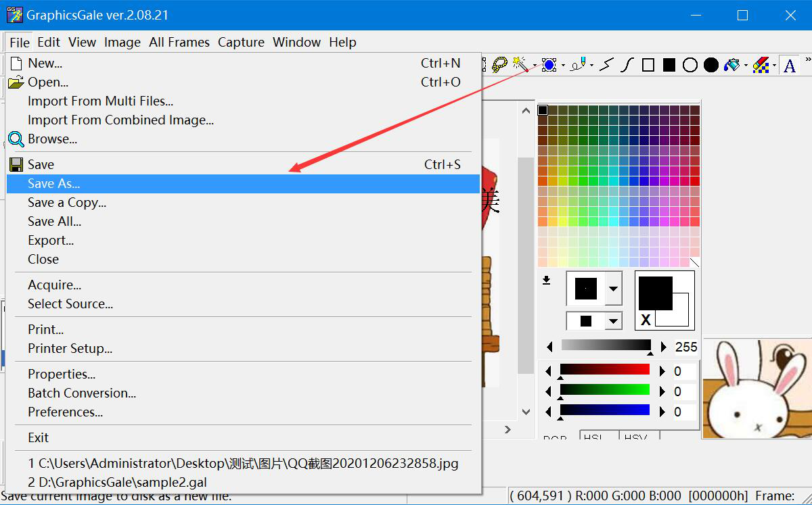The width and height of the screenshot is (812, 505).
Task: Click the alpha value field showing 255
Action: point(686,347)
